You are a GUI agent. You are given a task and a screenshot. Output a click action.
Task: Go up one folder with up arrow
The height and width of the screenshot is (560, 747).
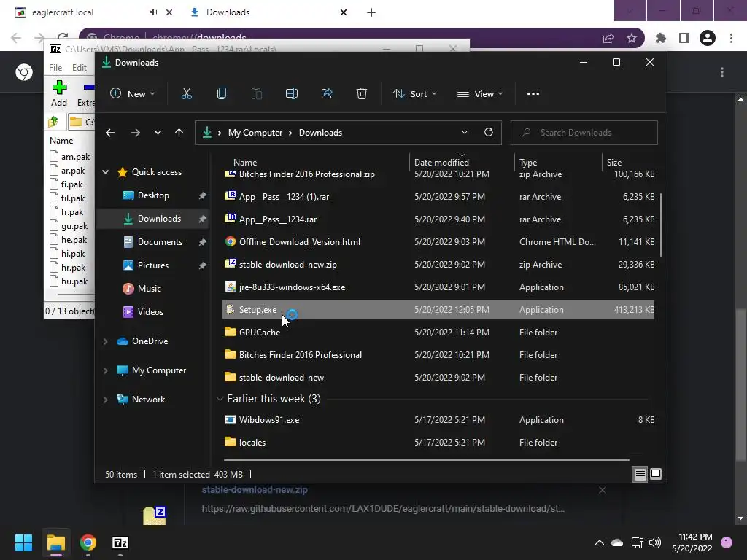point(179,133)
